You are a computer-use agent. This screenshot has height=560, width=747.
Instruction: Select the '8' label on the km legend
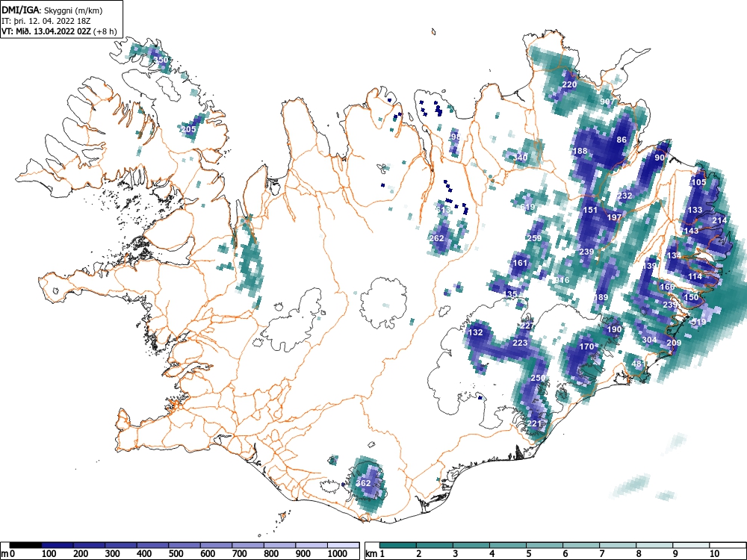click(639, 554)
